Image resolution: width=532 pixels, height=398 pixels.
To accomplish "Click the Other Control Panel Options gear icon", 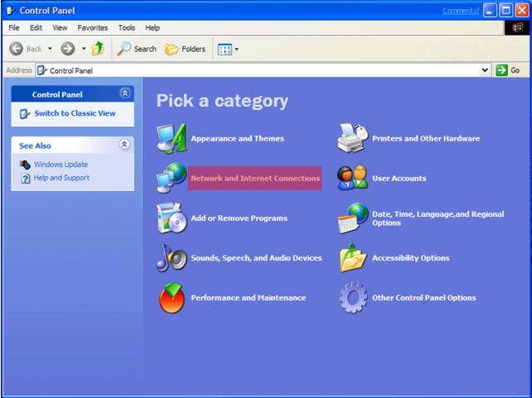I will tap(353, 297).
